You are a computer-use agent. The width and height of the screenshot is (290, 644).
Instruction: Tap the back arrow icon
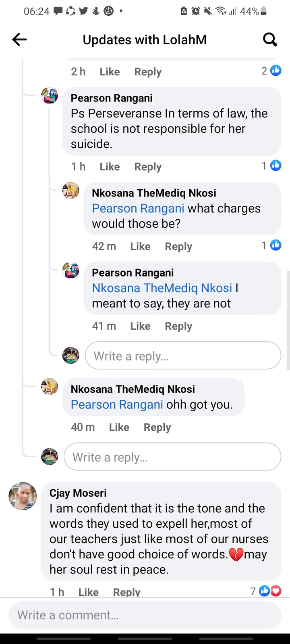point(19,39)
